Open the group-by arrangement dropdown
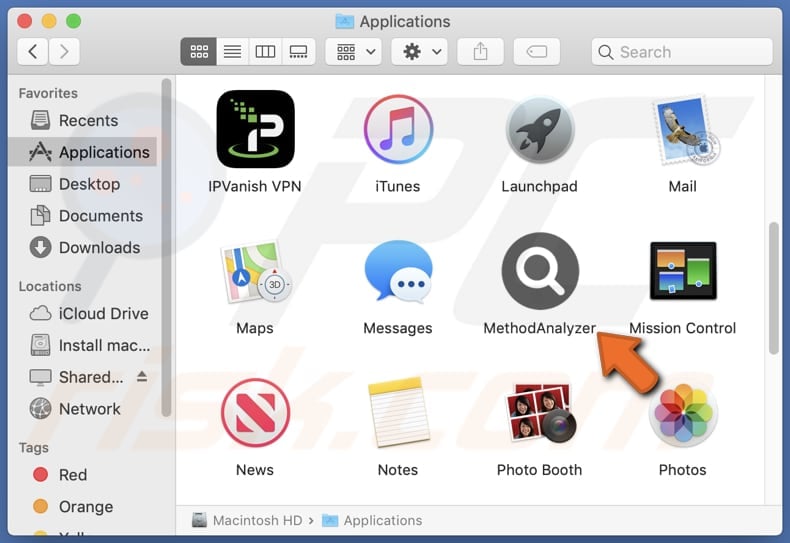Viewport: 790px width, 543px height. click(354, 51)
